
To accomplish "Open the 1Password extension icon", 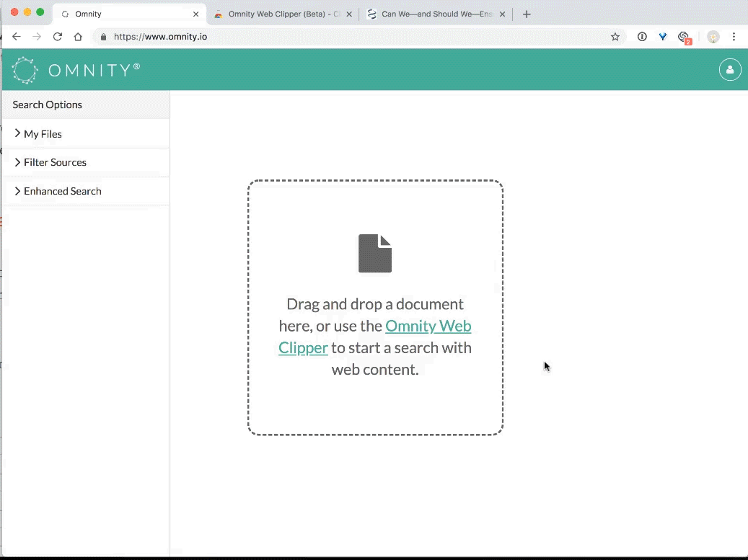I will [642, 37].
